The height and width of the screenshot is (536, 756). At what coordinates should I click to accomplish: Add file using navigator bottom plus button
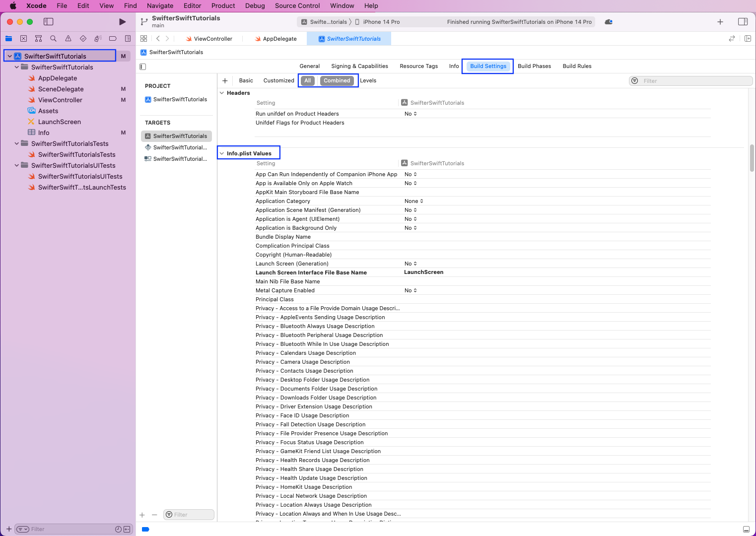[x=8, y=529]
